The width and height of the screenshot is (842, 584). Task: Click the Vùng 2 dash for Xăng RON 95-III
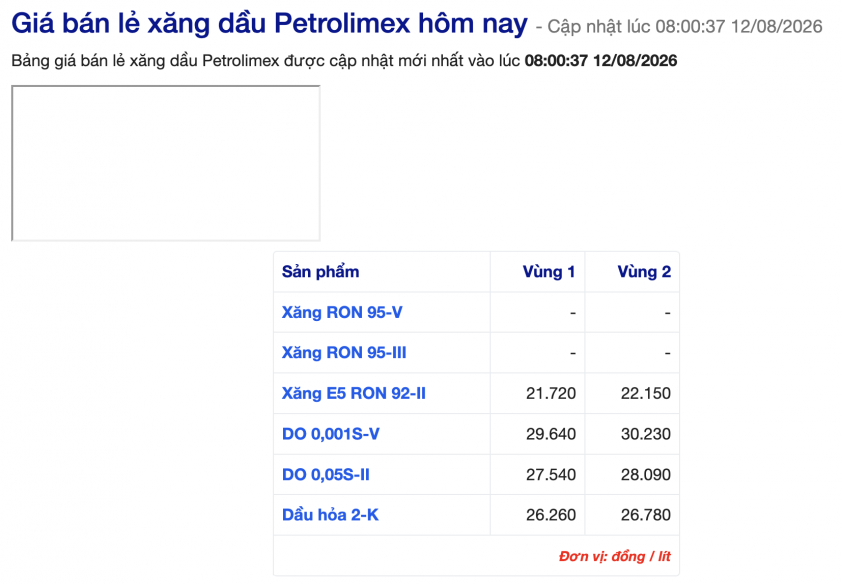point(667,353)
